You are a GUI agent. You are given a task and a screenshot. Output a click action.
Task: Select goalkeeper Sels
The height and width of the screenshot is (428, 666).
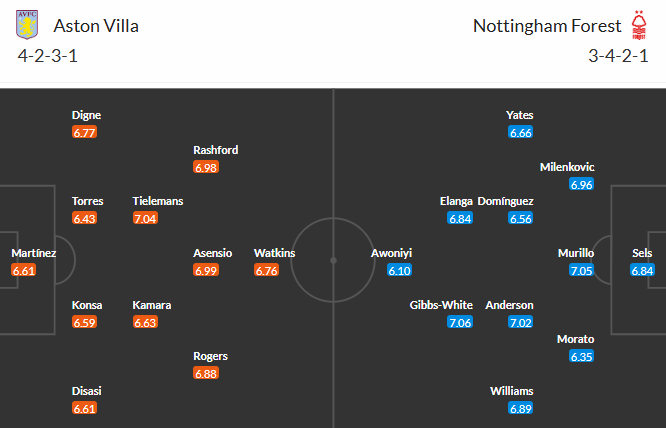(642, 253)
